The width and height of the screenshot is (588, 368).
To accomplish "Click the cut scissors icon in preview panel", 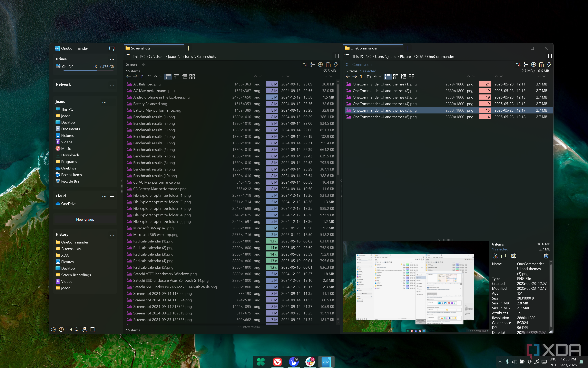I will [496, 256].
